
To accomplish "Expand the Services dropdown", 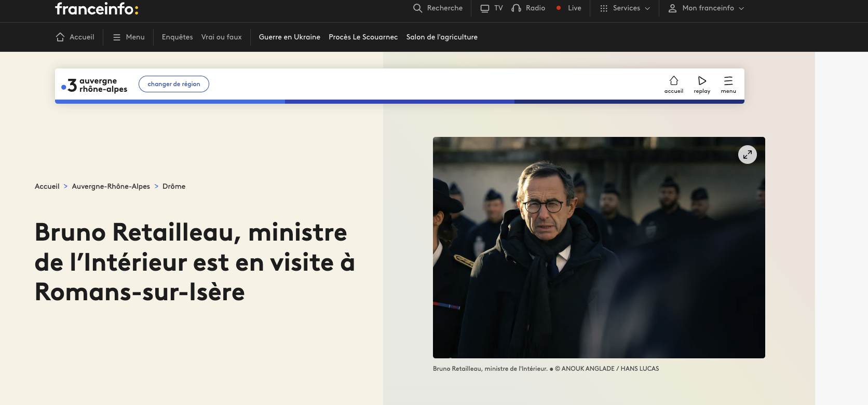I will coord(625,8).
